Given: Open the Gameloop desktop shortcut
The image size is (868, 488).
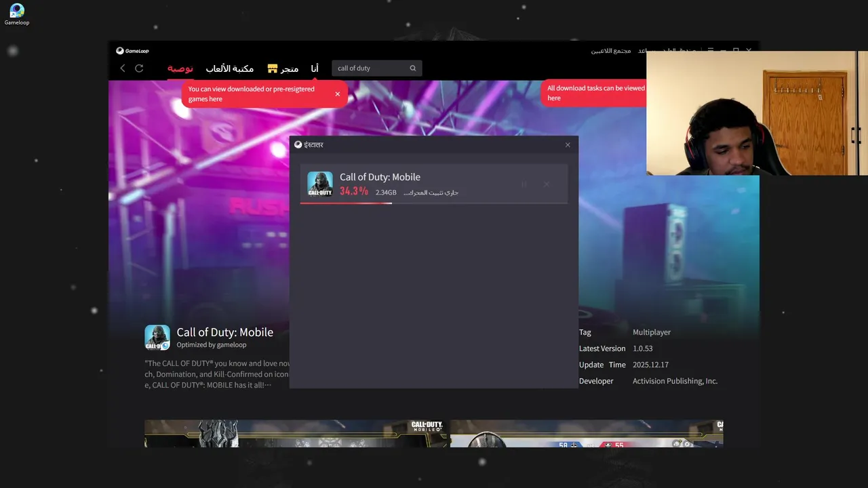Looking at the screenshot, I should click(17, 14).
